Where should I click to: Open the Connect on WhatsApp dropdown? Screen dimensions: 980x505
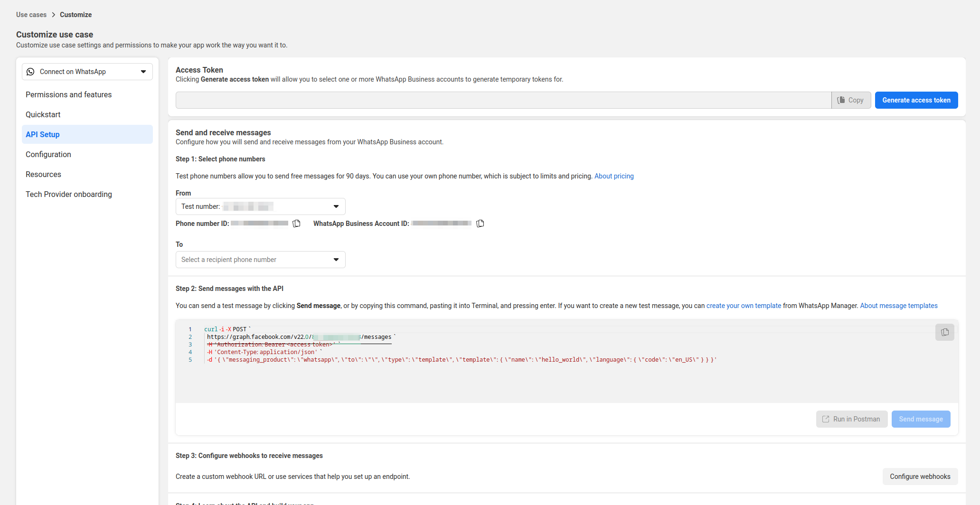pos(87,72)
